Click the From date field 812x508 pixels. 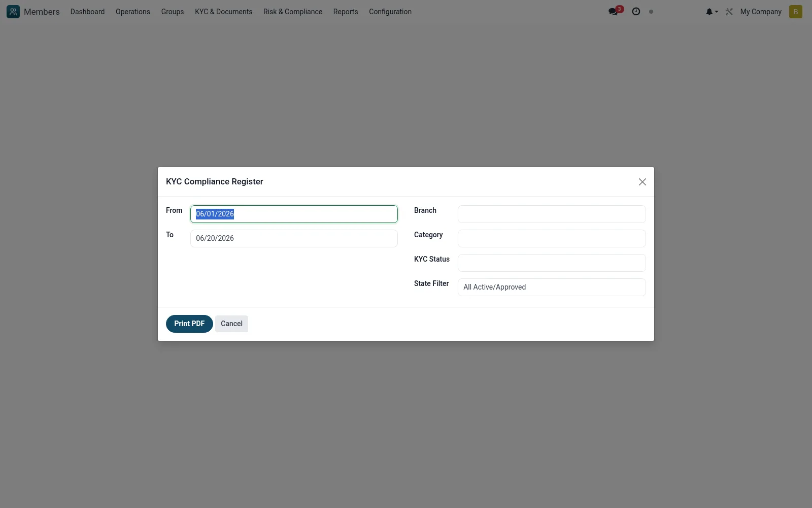pyautogui.click(x=294, y=214)
